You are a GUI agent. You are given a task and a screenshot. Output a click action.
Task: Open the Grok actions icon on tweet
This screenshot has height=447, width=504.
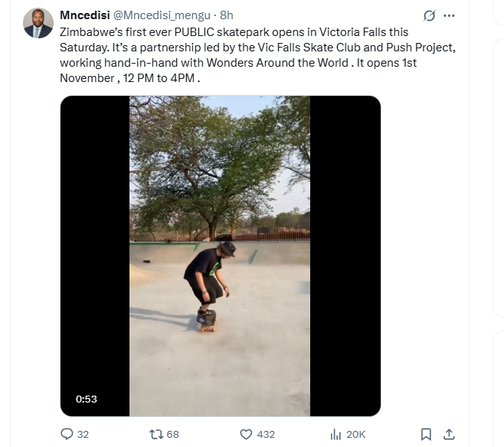[x=430, y=15]
